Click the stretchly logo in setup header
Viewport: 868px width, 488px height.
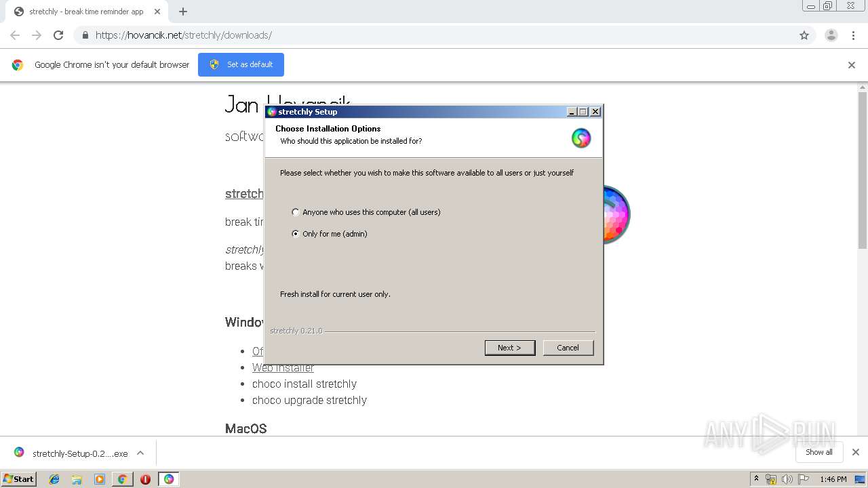point(581,138)
